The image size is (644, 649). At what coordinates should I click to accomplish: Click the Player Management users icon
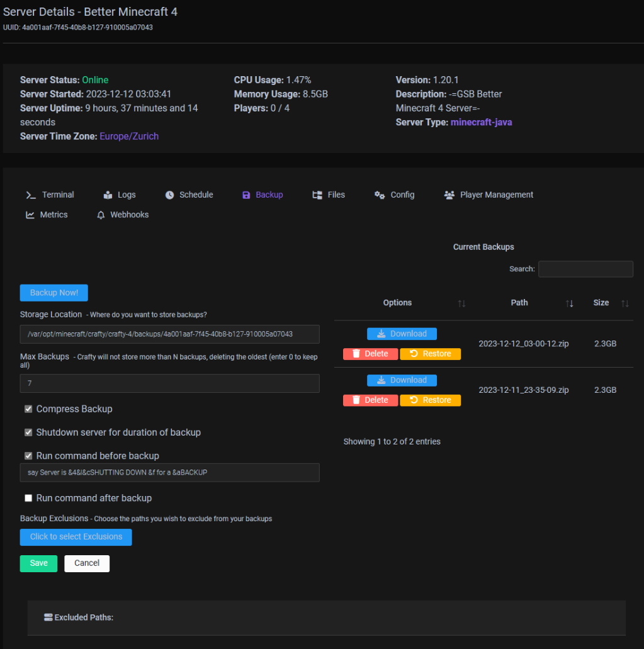pos(449,195)
